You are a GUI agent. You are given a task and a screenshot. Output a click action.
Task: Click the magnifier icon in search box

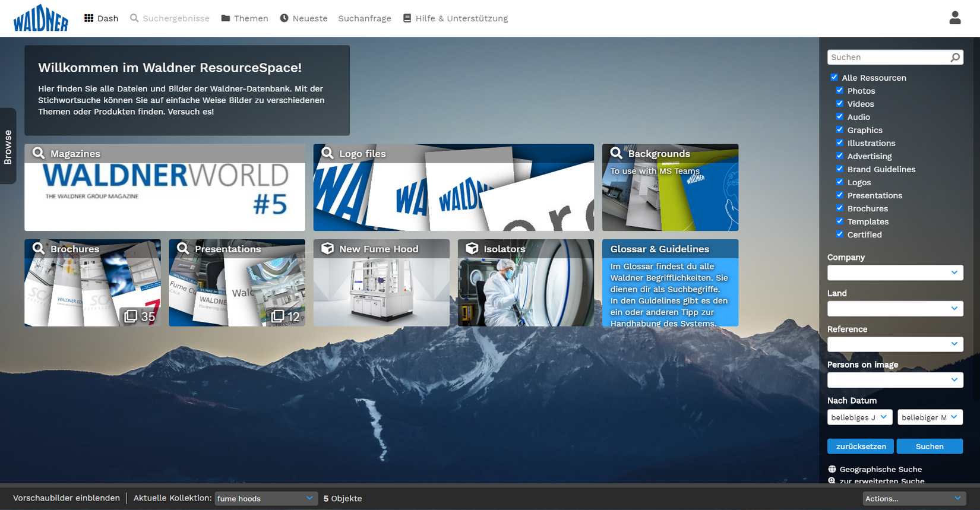click(954, 58)
